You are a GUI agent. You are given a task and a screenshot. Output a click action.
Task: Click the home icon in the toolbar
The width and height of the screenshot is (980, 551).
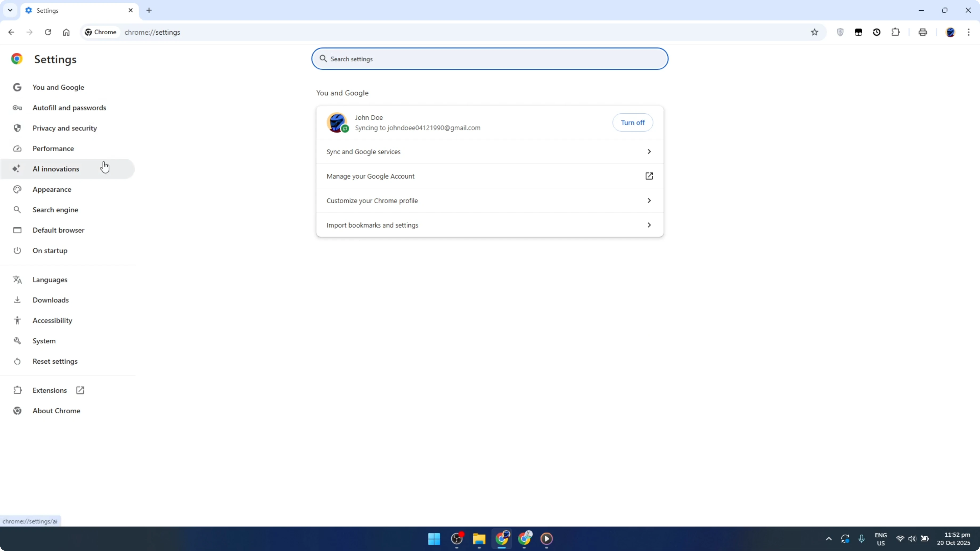point(66,32)
